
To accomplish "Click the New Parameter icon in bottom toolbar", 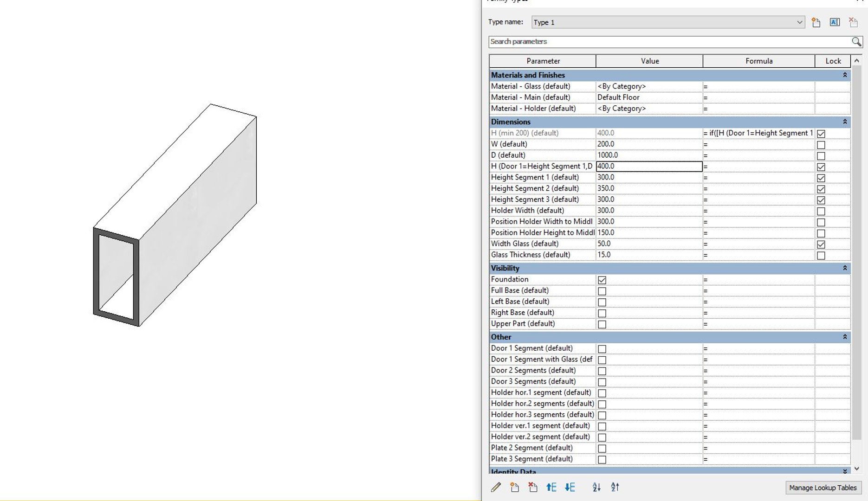I will pyautogui.click(x=514, y=487).
